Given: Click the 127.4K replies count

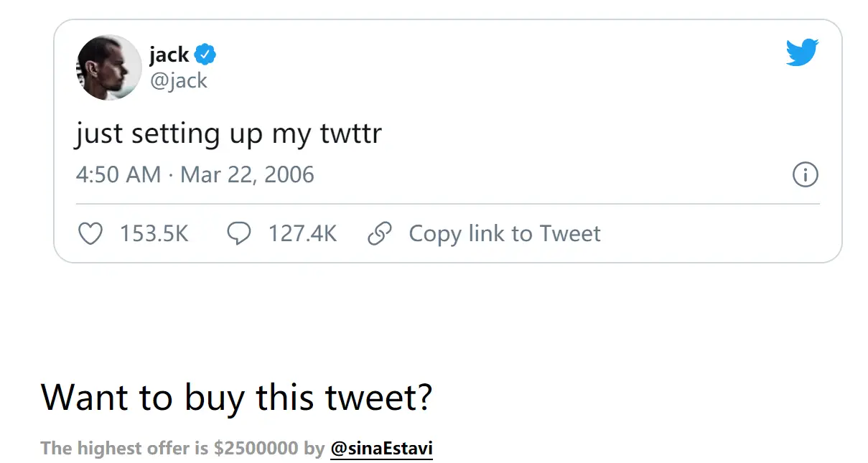Looking at the screenshot, I should pos(302,233).
